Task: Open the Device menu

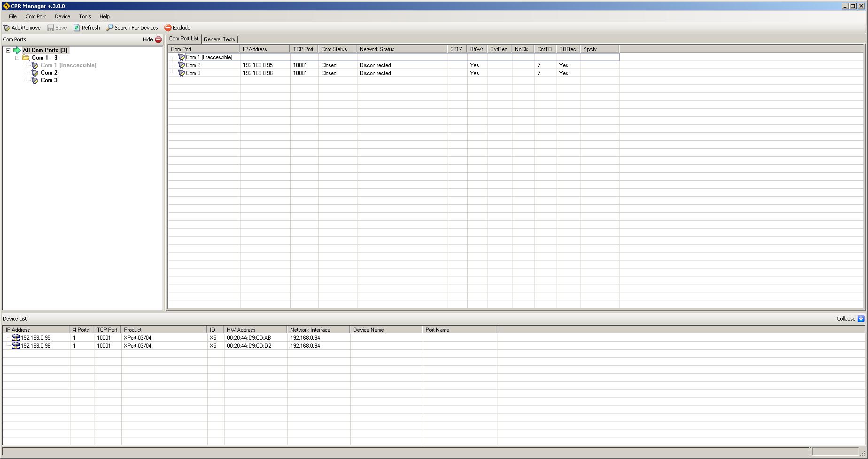Action: tap(62, 16)
